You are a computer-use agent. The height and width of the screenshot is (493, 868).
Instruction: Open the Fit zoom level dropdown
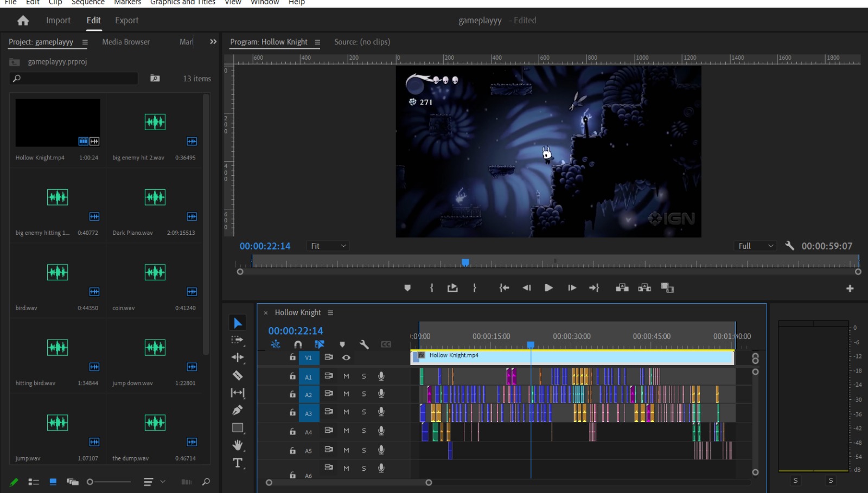pos(328,246)
